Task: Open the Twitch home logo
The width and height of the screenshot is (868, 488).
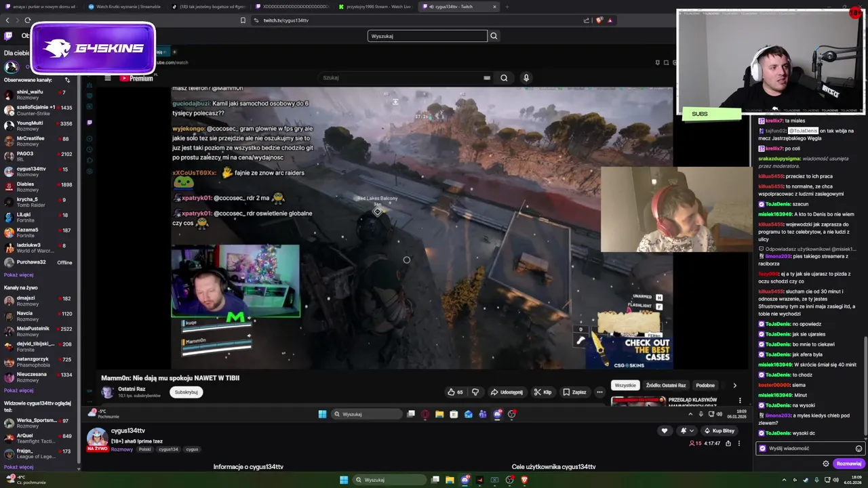Action: point(8,36)
